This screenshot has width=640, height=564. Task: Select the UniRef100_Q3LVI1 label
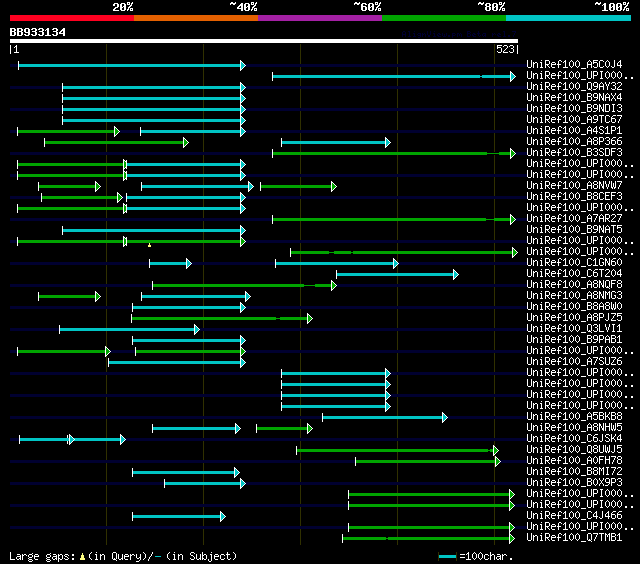[x=574, y=329]
